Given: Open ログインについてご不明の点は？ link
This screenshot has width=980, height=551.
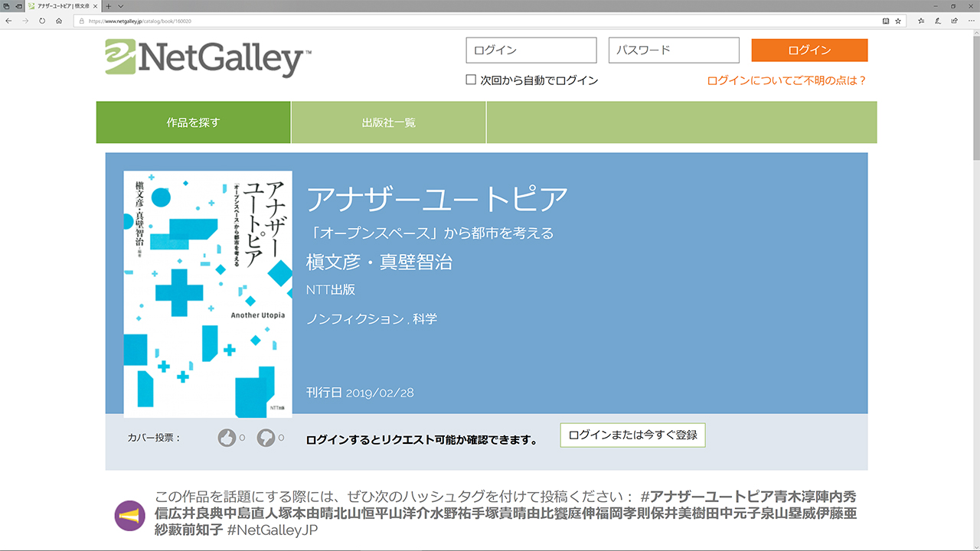Looking at the screenshot, I should [786, 80].
